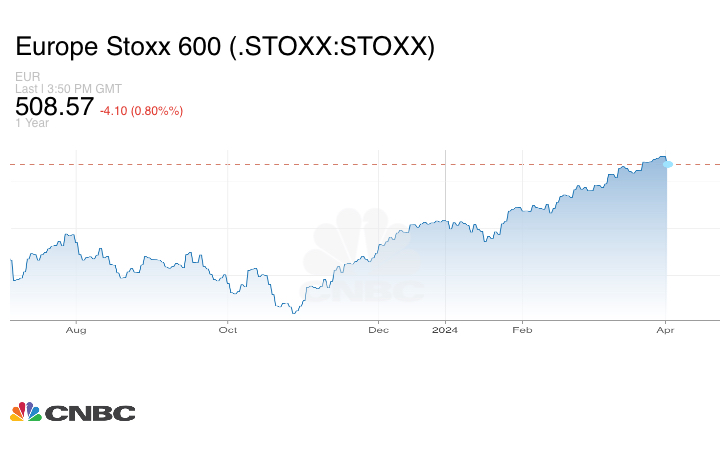Click the chart's lowest dip in late October

pyautogui.click(x=293, y=313)
